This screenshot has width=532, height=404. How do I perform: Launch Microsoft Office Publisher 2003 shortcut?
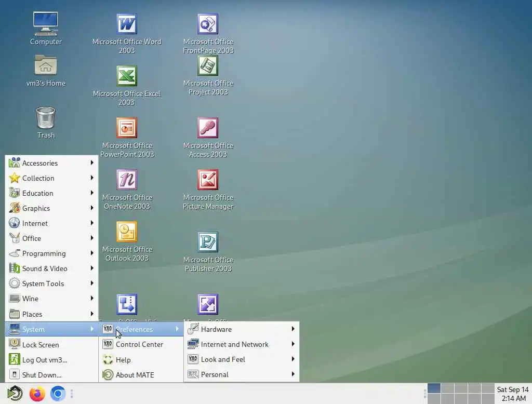coord(208,252)
